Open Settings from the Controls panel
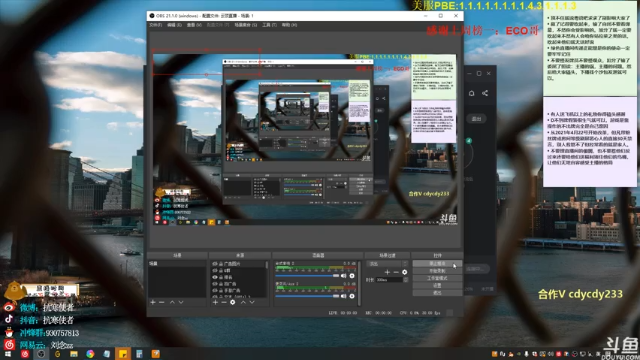Image resolution: width=640 pixels, height=360 pixels. (x=437, y=286)
